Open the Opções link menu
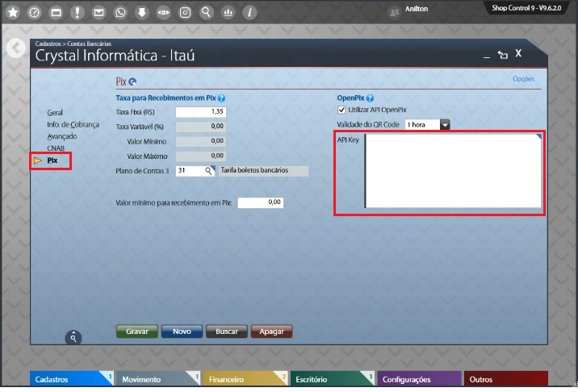The image size is (578, 392). pyautogui.click(x=523, y=79)
